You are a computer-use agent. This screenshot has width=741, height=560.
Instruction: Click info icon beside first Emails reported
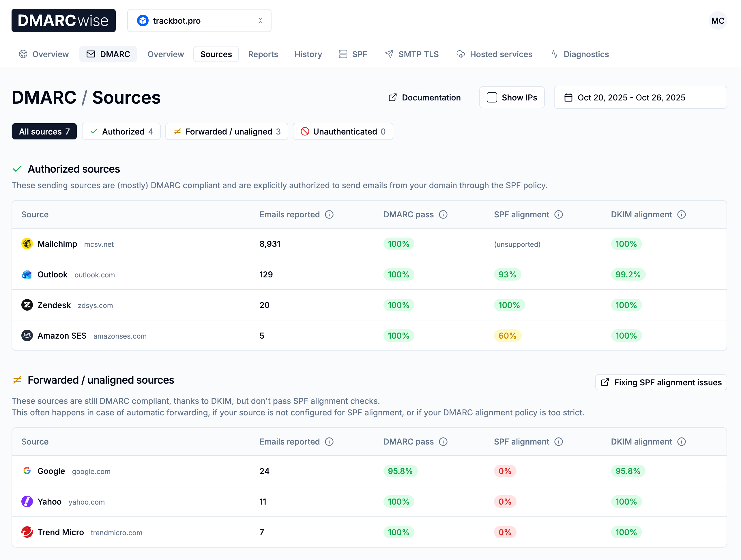coord(329,214)
